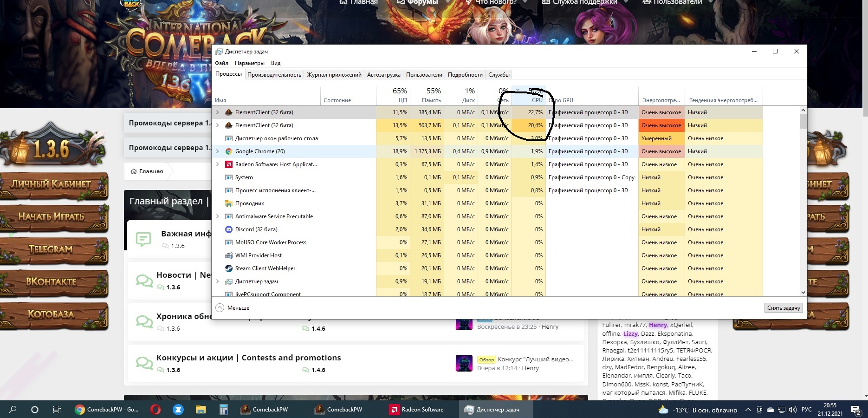Select the Google Chrome process icon
This screenshot has width=868, height=418.
click(228, 151)
